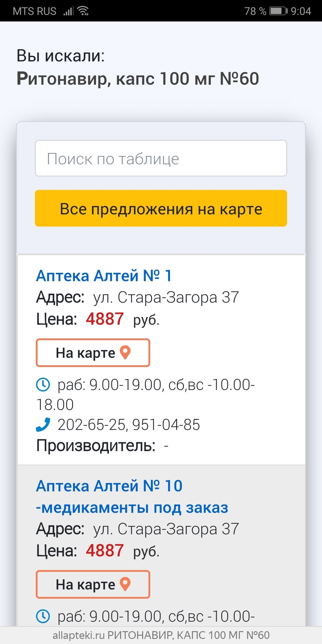Tap the table search field

pos(161,158)
